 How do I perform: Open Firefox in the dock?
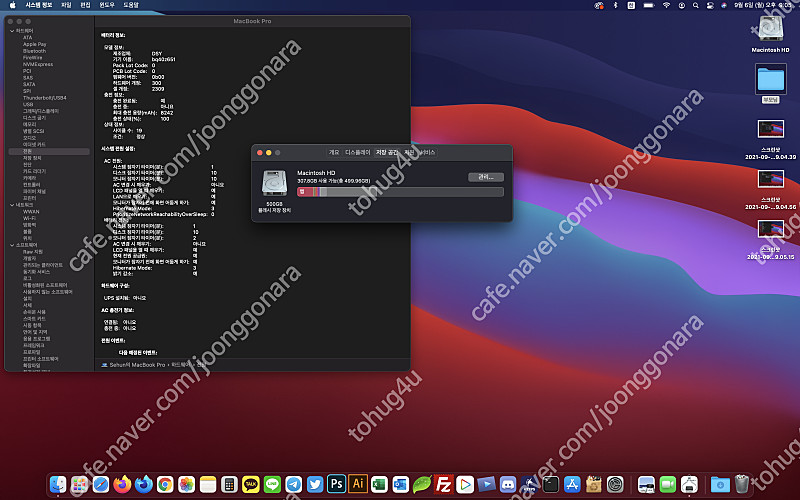click(122, 484)
